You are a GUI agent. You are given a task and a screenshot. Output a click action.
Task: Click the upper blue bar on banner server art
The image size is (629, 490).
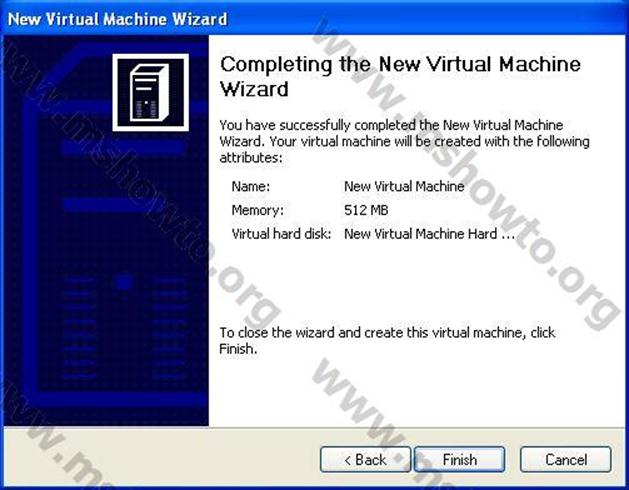(x=124, y=148)
